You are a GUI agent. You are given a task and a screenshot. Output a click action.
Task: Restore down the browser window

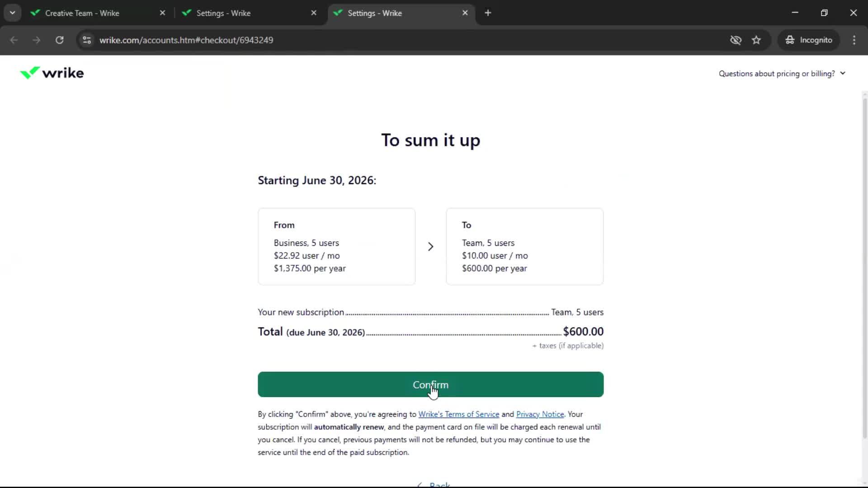click(824, 13)
